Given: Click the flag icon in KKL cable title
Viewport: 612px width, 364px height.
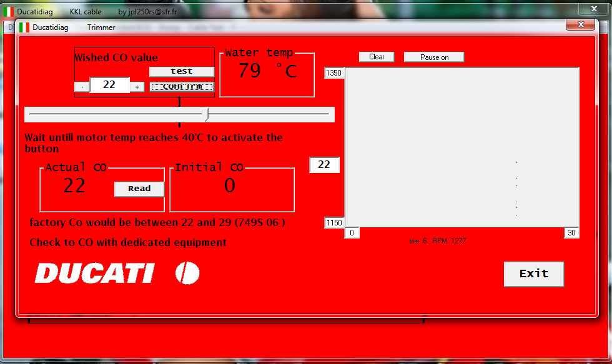Looking at the screenshot, I should 9,12.
